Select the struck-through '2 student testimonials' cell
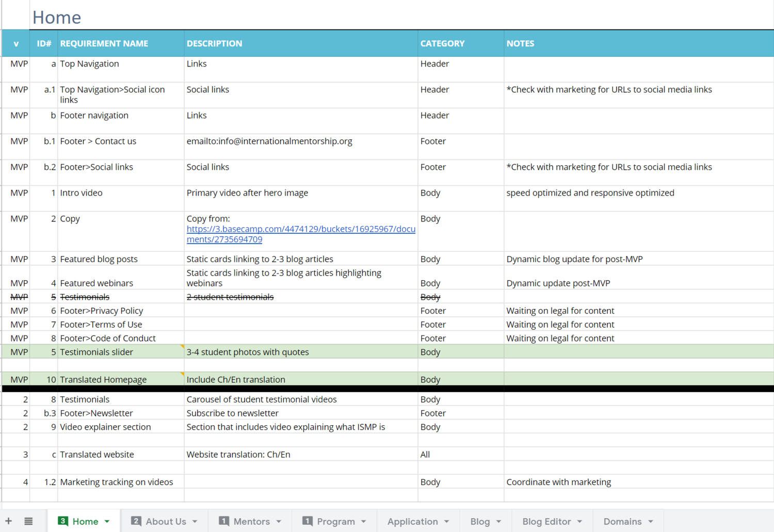This screenshot has height=532, width=774. pyautogui.click(x=301, y=297)
